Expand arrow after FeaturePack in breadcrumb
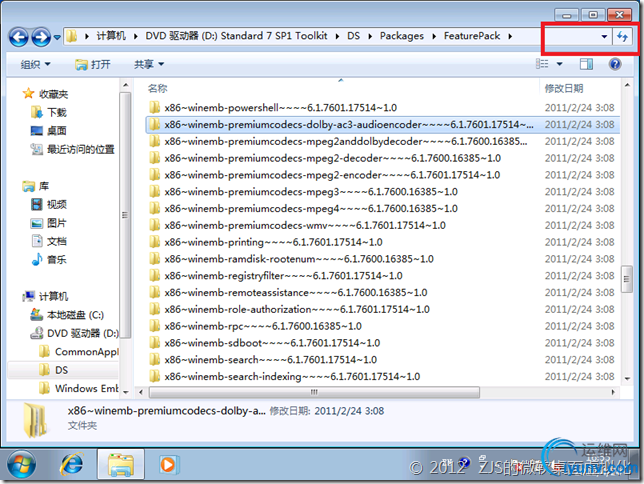 tap(510, 37)
